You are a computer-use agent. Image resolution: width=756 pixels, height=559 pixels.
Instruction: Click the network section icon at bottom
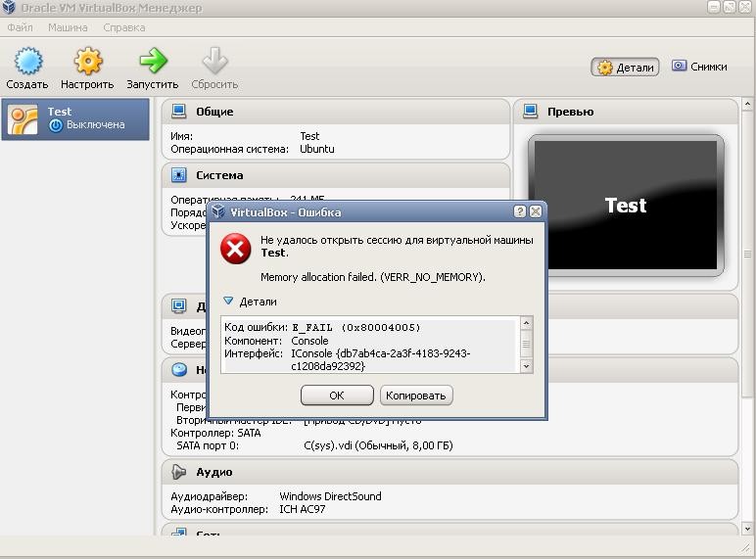tap(179, 532)
